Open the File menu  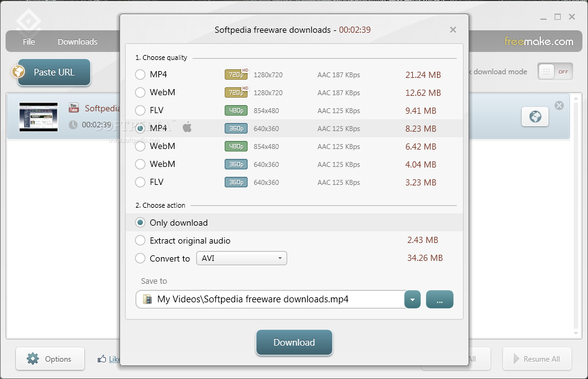click(29, 41)
